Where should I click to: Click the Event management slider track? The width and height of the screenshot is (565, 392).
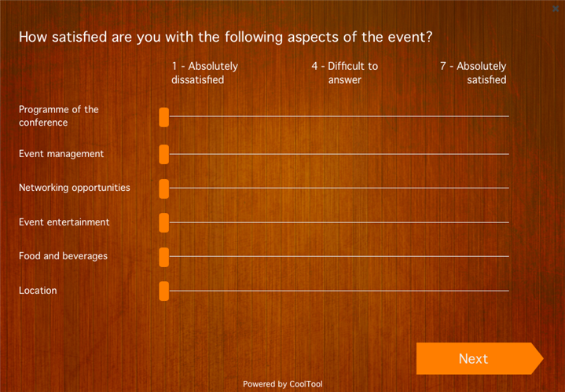coord(339,154)
